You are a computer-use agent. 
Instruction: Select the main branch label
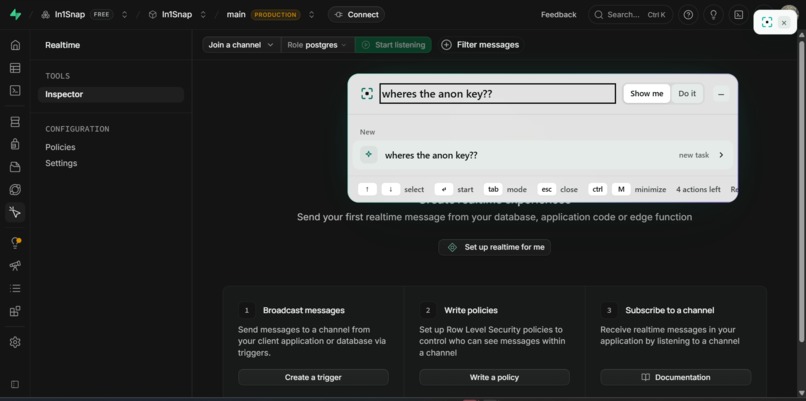coord(236,14)
